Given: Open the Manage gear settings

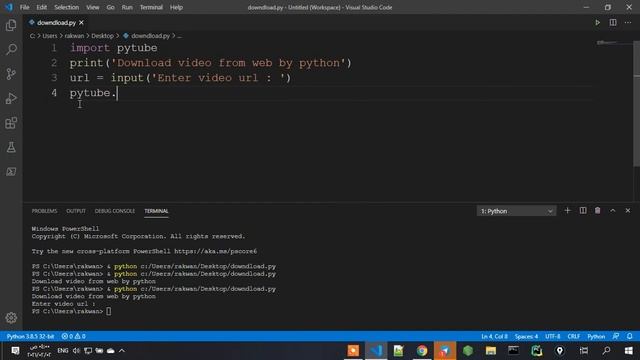Looking at the screenshot, I should click(11, 318).
